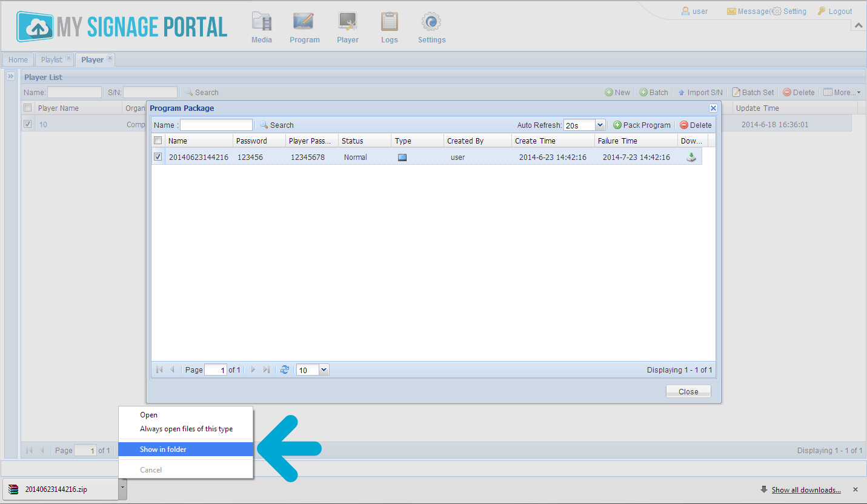Choose Always open files of this type
This screenshot has height=504, width=867.
(x=185, y=429)
